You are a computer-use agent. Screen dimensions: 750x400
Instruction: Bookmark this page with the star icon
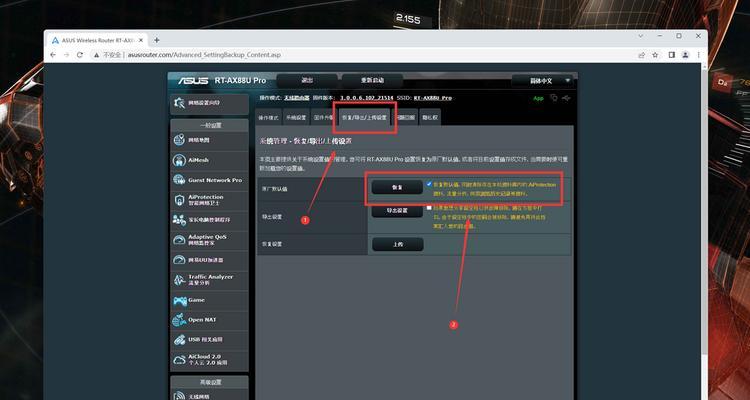click(x=655, y=55)
